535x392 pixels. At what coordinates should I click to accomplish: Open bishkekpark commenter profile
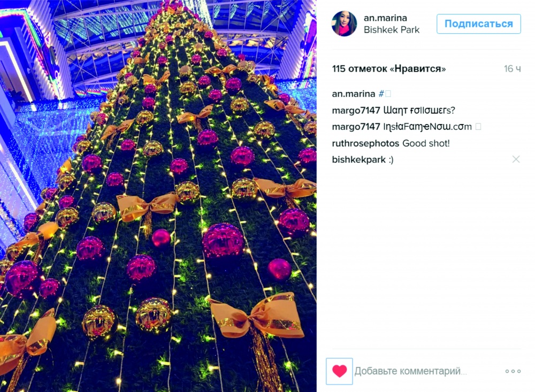358,160
